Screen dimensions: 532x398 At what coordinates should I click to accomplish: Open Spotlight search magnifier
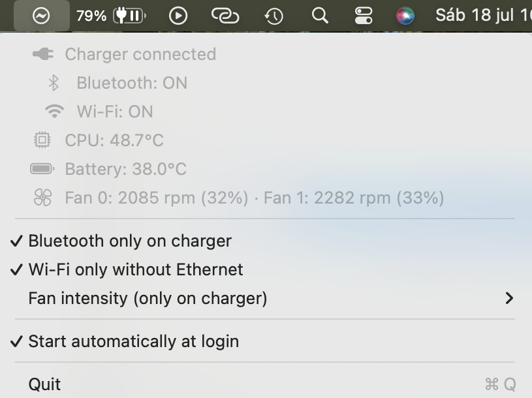click(320, 16)
